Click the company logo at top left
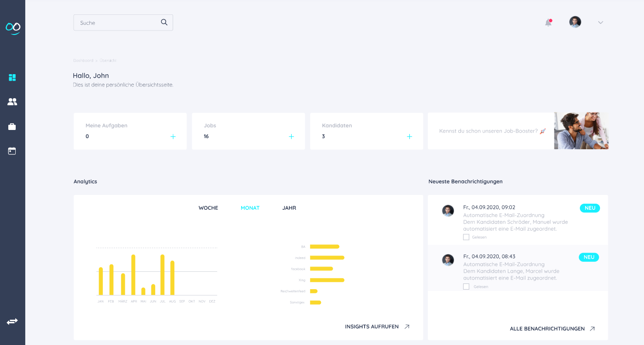644x345 pixels. pos(12,27)
